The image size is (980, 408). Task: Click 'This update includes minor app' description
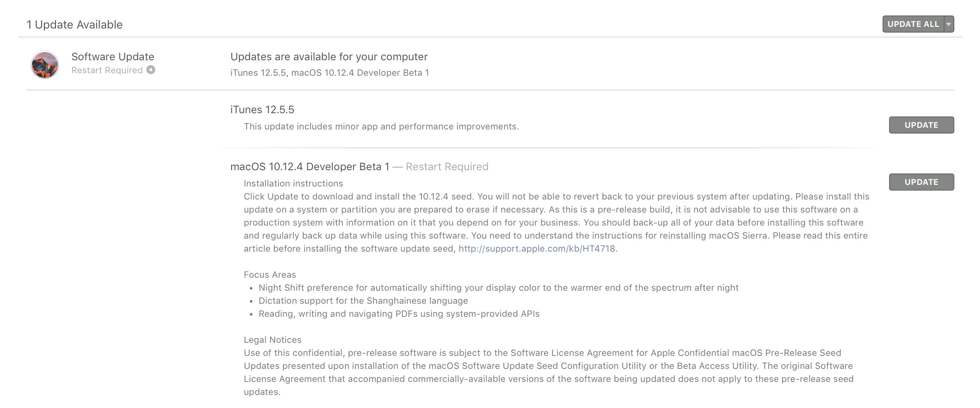(x=381, y=126)
